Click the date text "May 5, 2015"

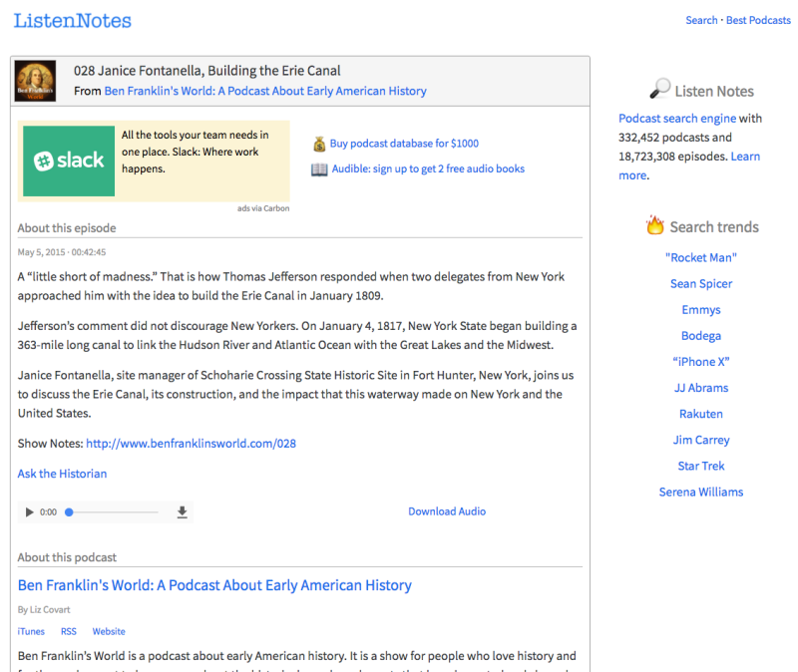point(41,252)
